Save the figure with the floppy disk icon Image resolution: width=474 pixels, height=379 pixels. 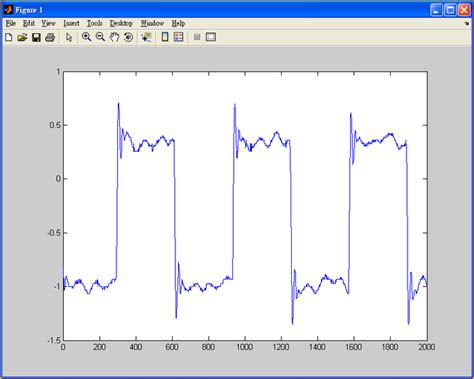(36, 37)
